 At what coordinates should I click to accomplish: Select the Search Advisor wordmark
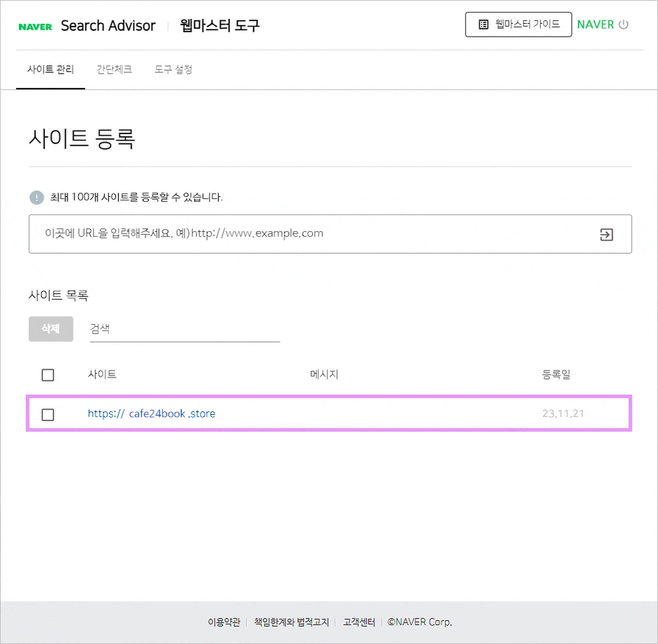[108, 25]
